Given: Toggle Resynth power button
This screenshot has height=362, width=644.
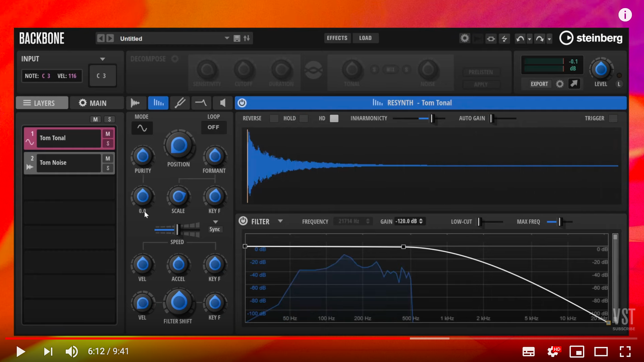Looking at the screenshot, I should coord(242,103).
